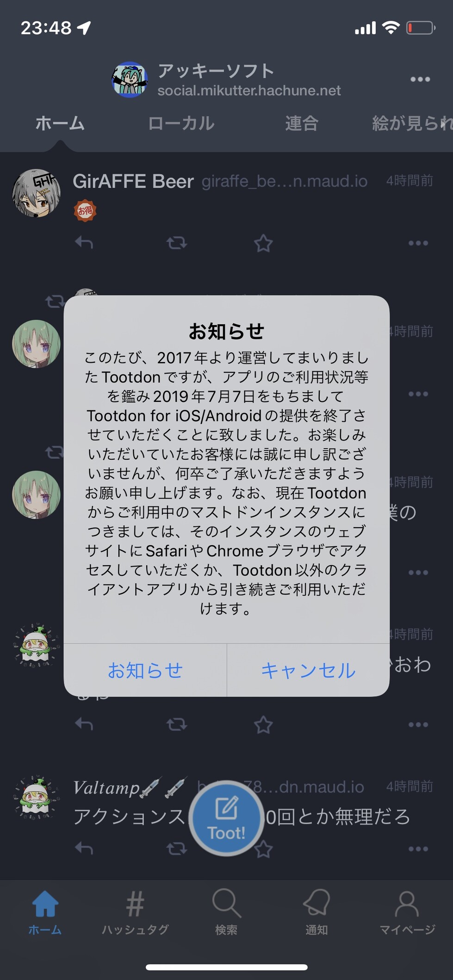Viewport: 453px width, 980px height.
Task: Open the 検索 magnifier in bottom bar
Action: [x=226, y=913]
